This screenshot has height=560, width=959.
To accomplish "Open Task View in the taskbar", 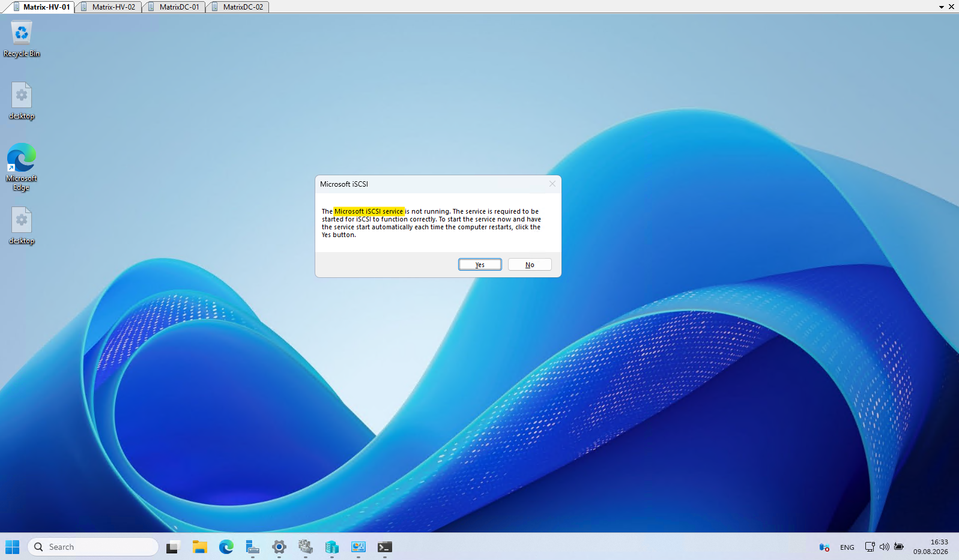I will 173,547.
